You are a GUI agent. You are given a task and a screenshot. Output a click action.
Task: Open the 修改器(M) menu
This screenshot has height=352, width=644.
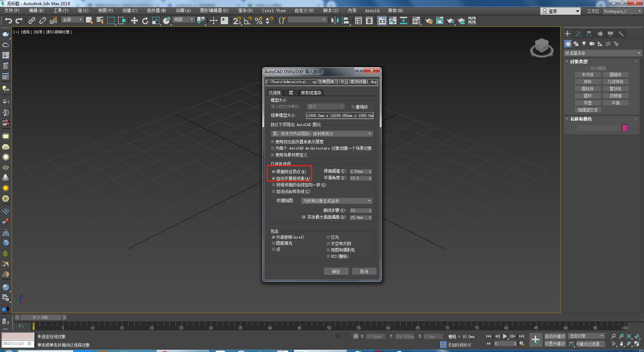156,11
